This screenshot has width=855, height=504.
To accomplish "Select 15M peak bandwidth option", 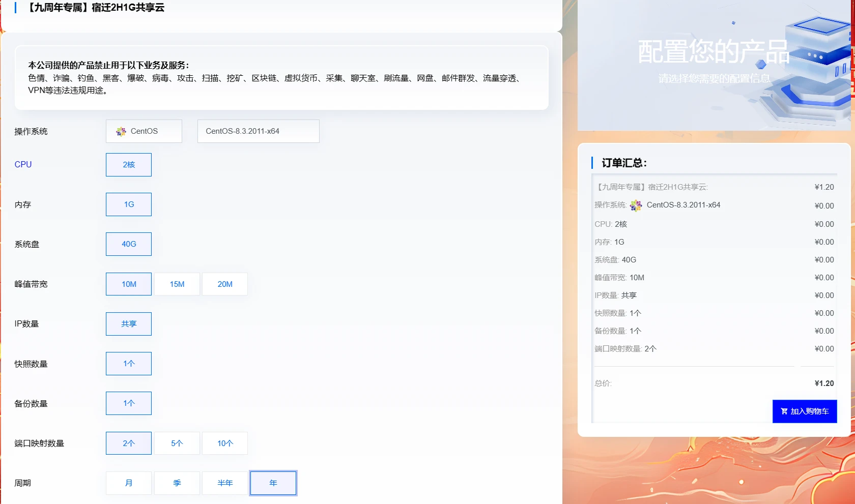I will tap(177, 284).
